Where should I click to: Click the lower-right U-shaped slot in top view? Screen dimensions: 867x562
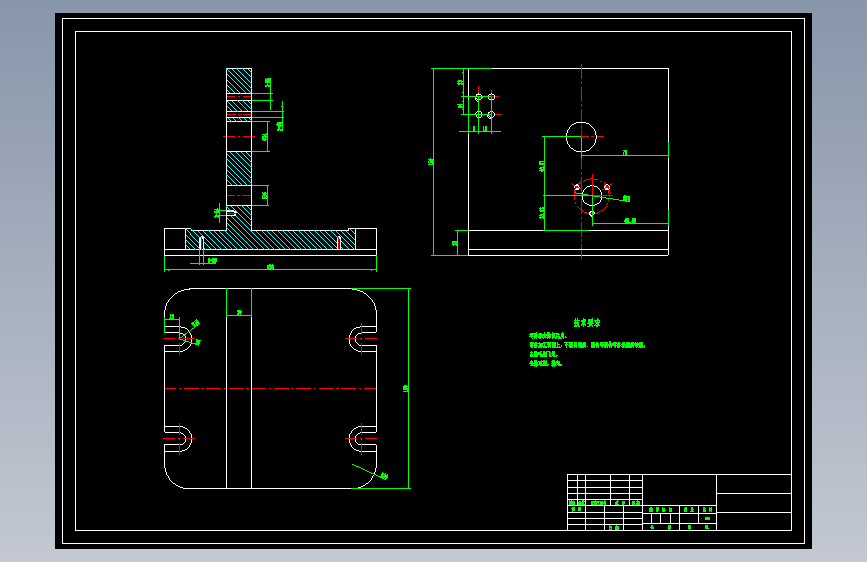[x=363, y=439]
